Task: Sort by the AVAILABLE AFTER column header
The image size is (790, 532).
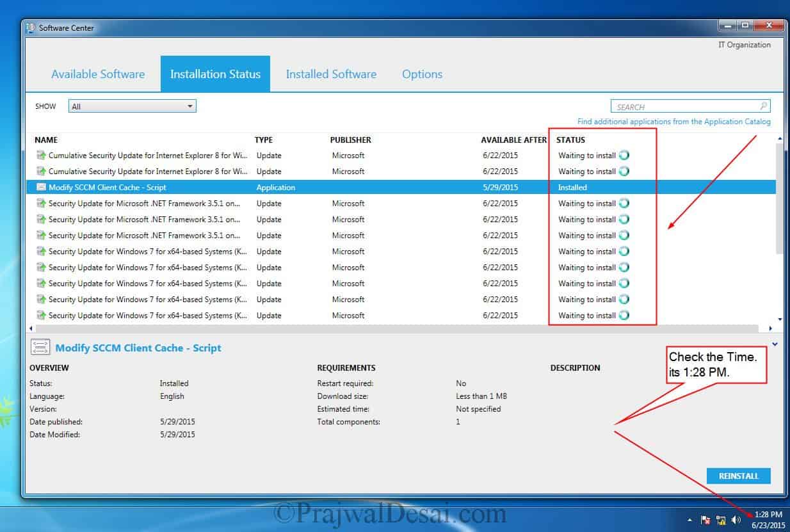Action: click(x=514, y=140)
